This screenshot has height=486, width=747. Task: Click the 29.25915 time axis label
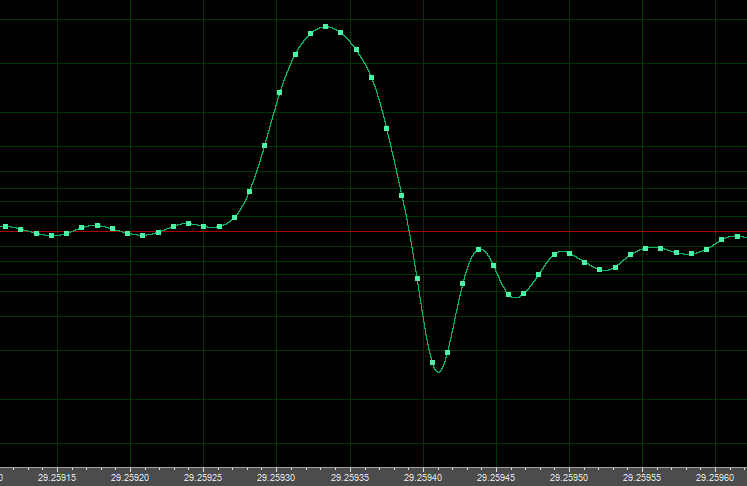[57, 477]
